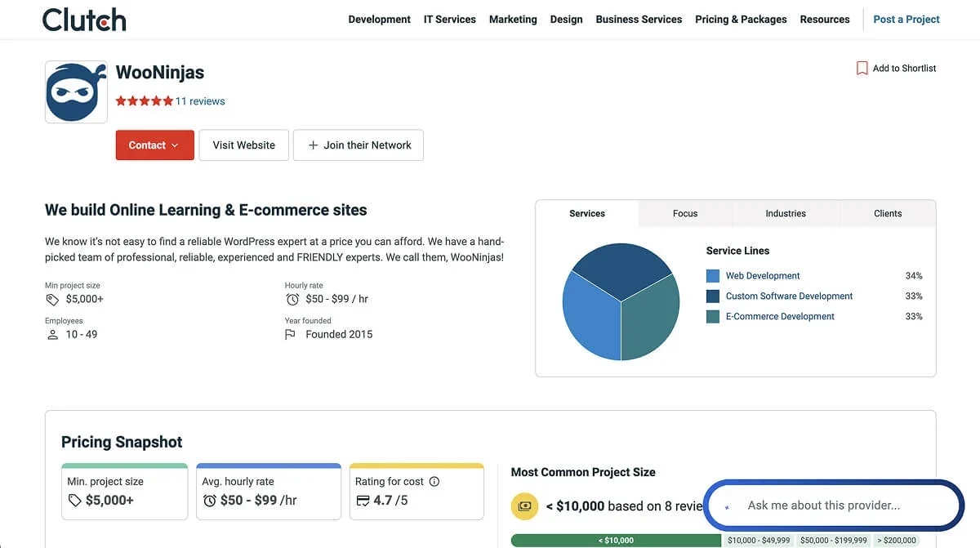Click the Join their Network button
The width and height of the screenshot is (980, 548).
point(359,145)
